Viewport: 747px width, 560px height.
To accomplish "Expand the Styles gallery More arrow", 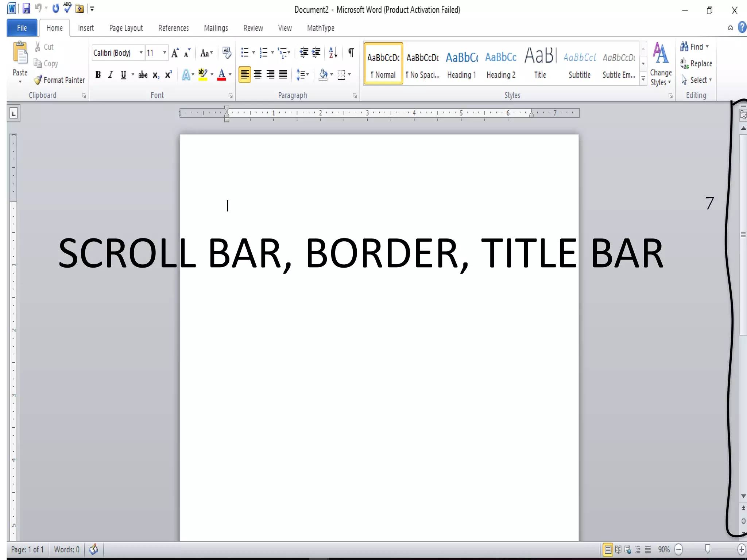I will coord(643,79).
